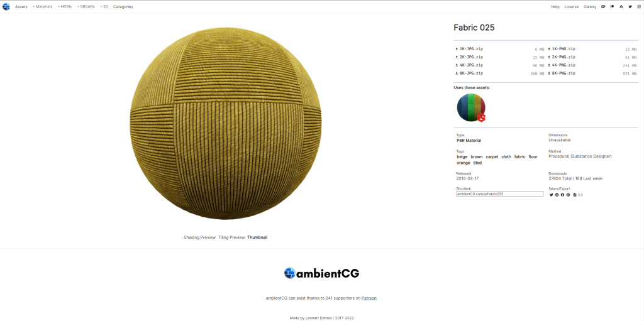Share on Twitter under Share/Export
644x321 pixels.
551,195
